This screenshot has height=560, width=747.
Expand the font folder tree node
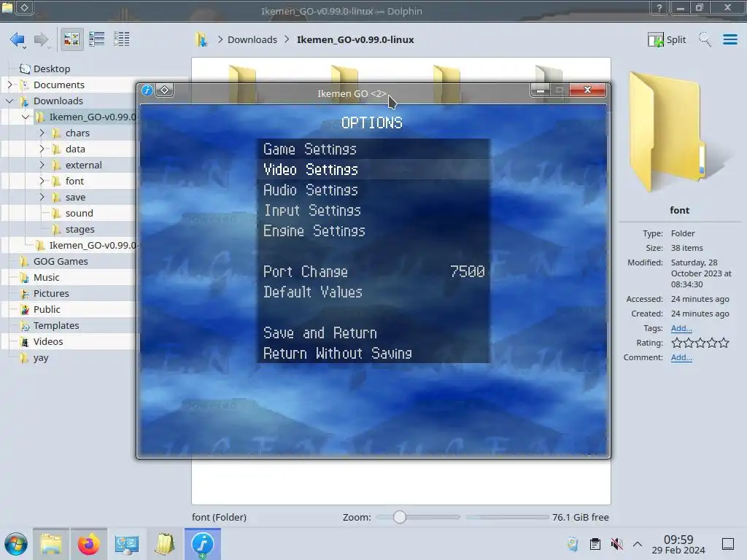pos(42,181)
